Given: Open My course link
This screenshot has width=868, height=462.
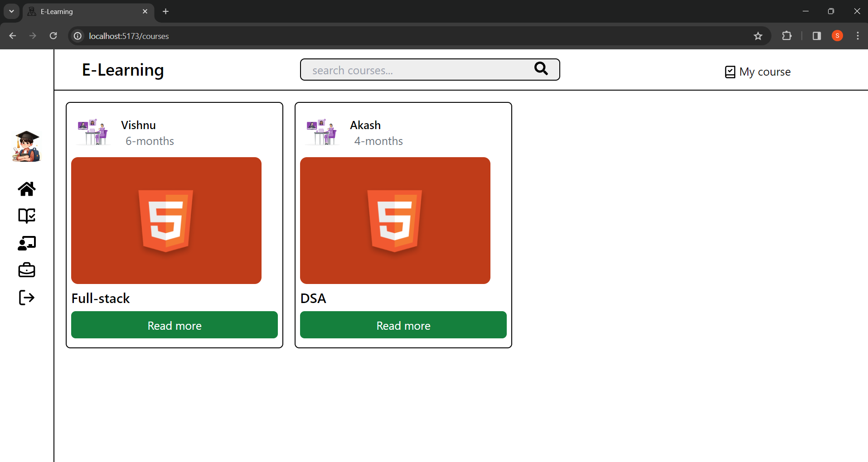Looking at the screenshot, I should pyautogui.click(x=758, y=72).
